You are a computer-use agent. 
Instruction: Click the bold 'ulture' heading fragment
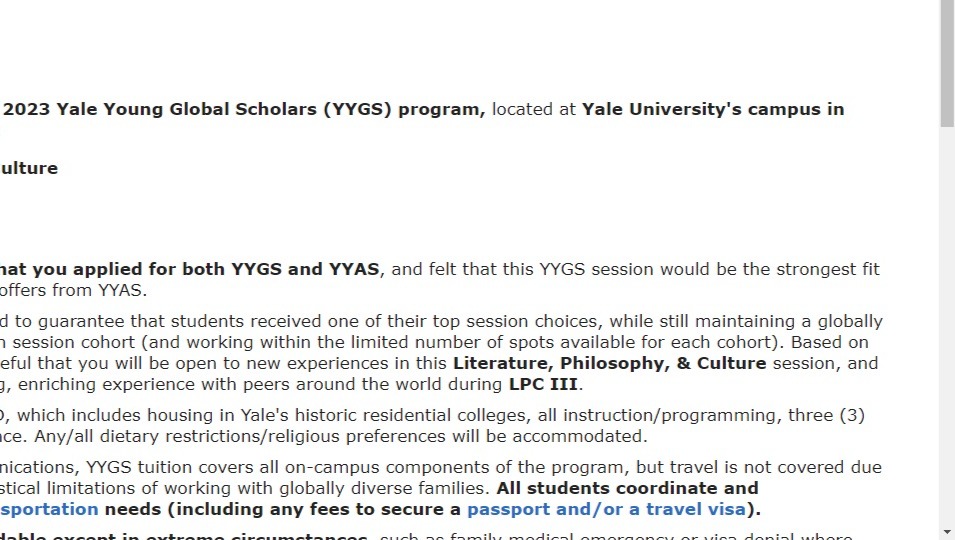click(29, 168)
